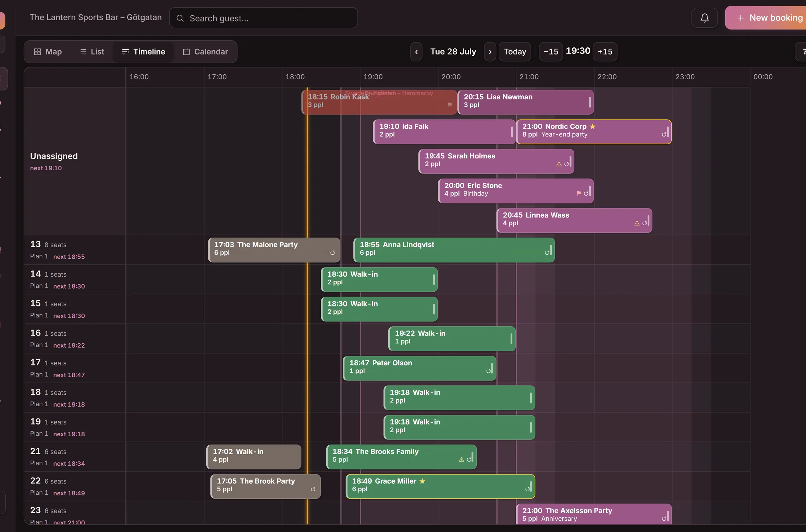Screen dimensions: 806x532
Task: Open the 19:18 Walk-in on table 19
Action: [x=459, y=427]
